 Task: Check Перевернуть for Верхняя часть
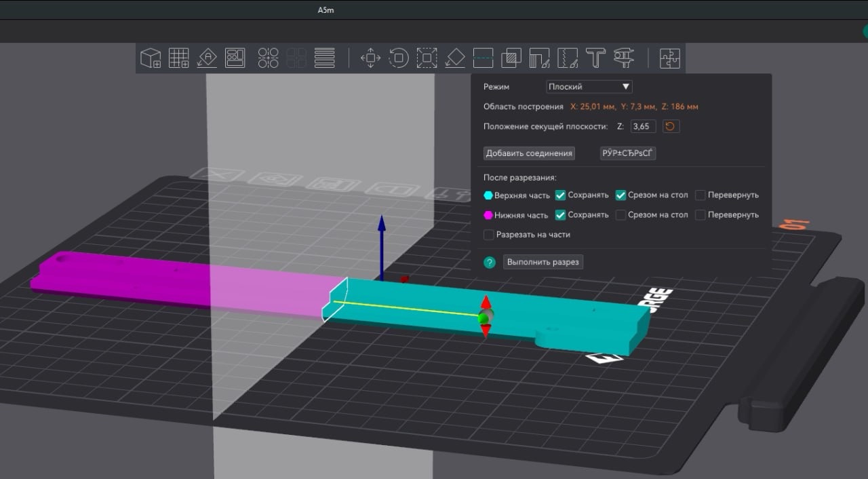point(701,195)
